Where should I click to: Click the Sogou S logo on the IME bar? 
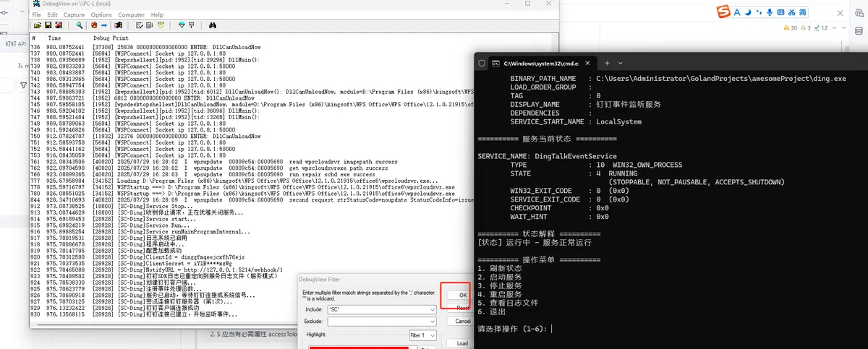coord(723,12)
